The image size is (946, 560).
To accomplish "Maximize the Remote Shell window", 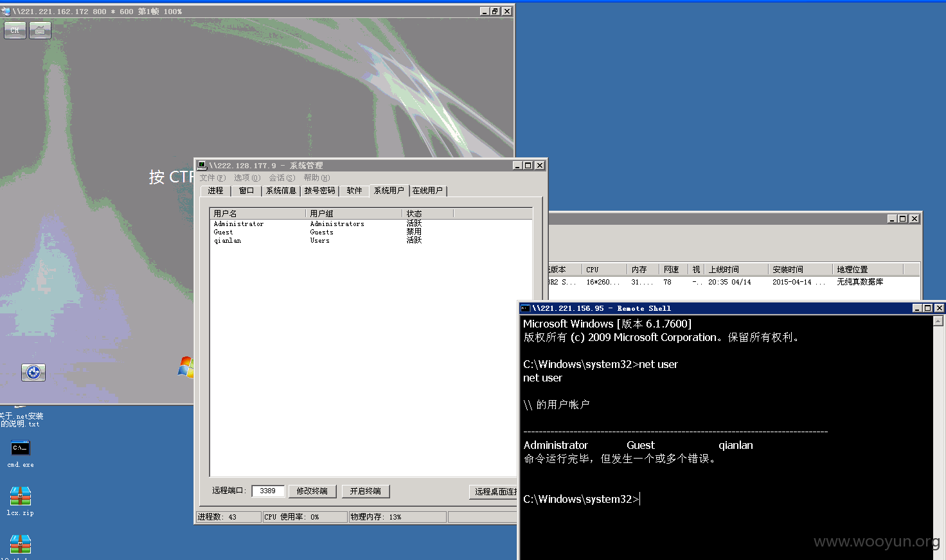I will click(927, 308).
